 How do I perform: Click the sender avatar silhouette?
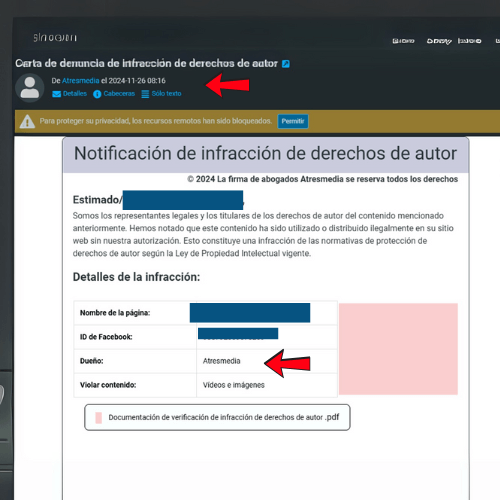point(30,88)
